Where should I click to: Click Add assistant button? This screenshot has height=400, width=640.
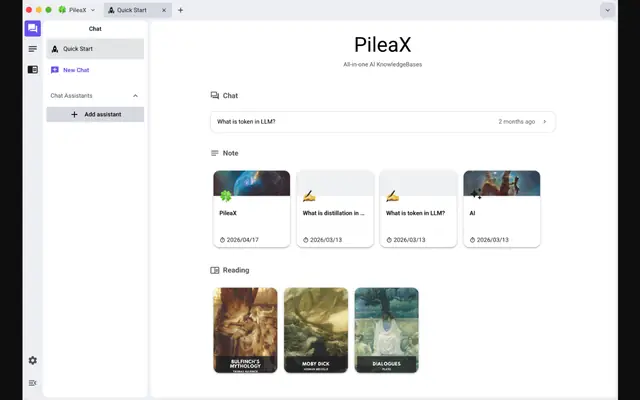(95, 115)
